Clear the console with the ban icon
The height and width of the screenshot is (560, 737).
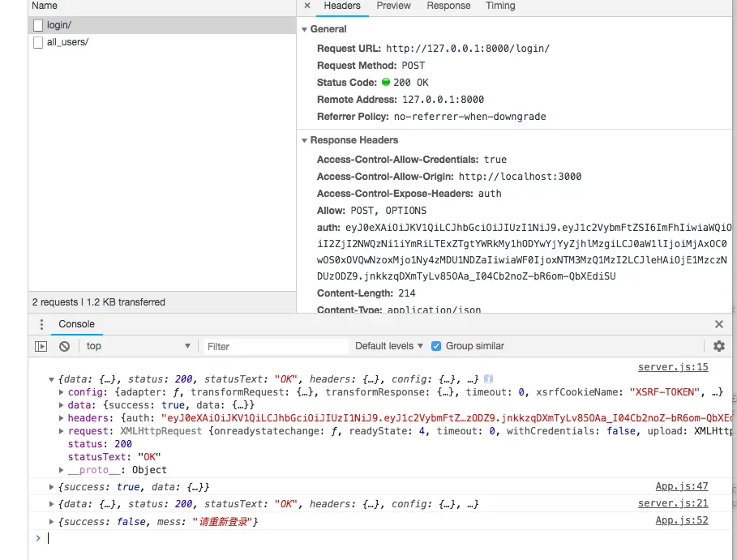click(x=64, y=346)
